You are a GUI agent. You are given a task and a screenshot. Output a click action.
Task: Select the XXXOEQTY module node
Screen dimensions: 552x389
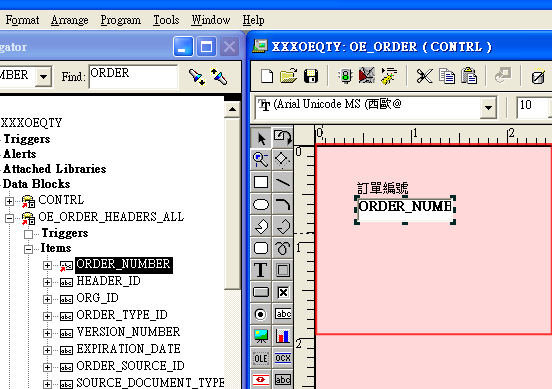click(31, 123)
